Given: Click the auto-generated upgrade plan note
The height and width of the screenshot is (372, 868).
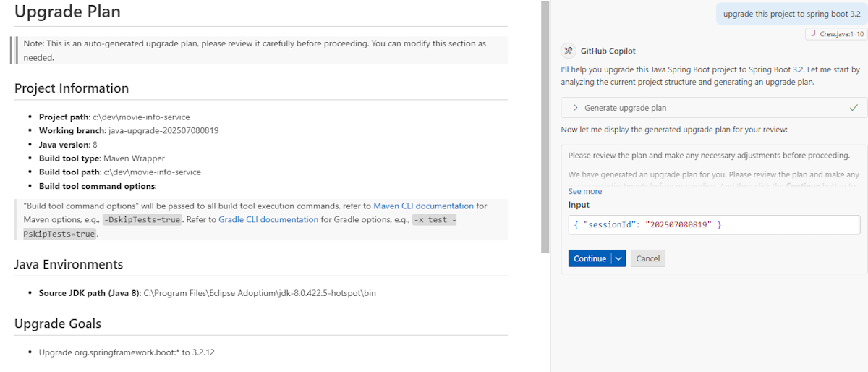Looking at the screenshot, I should [x=260, y=51].
